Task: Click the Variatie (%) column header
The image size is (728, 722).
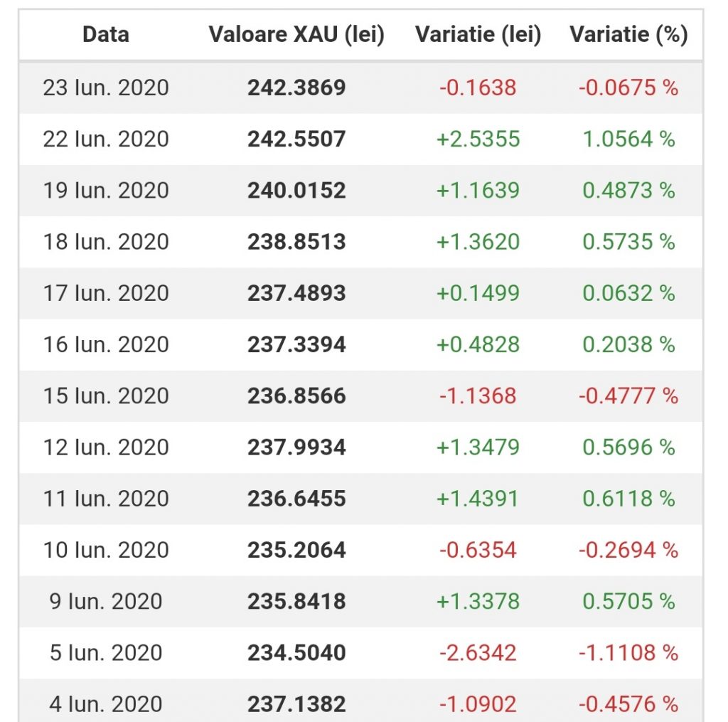Action: [628, 34]
